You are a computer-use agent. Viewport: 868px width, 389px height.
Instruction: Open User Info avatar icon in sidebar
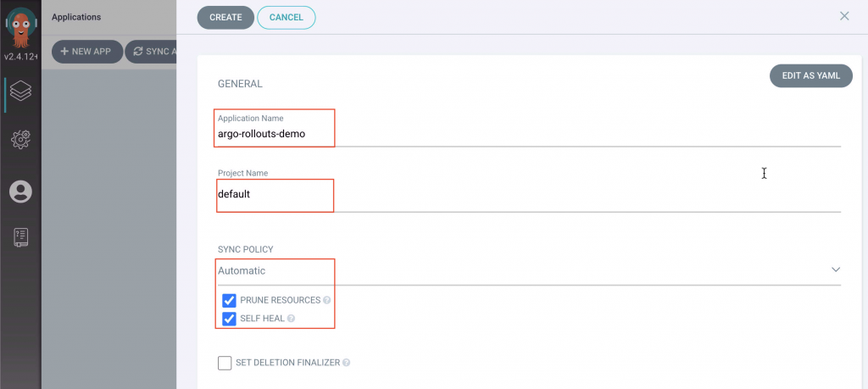click(20, 192)
